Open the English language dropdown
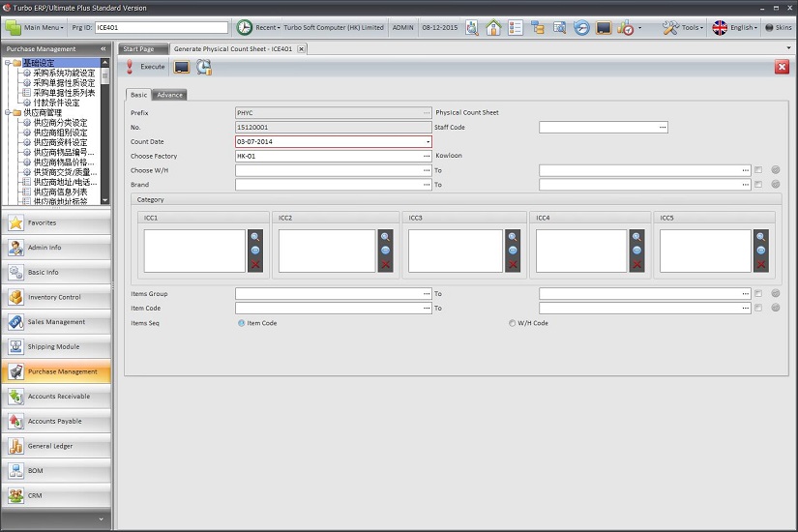This screenshot has height=532, width=798. (x=735, y=27)
